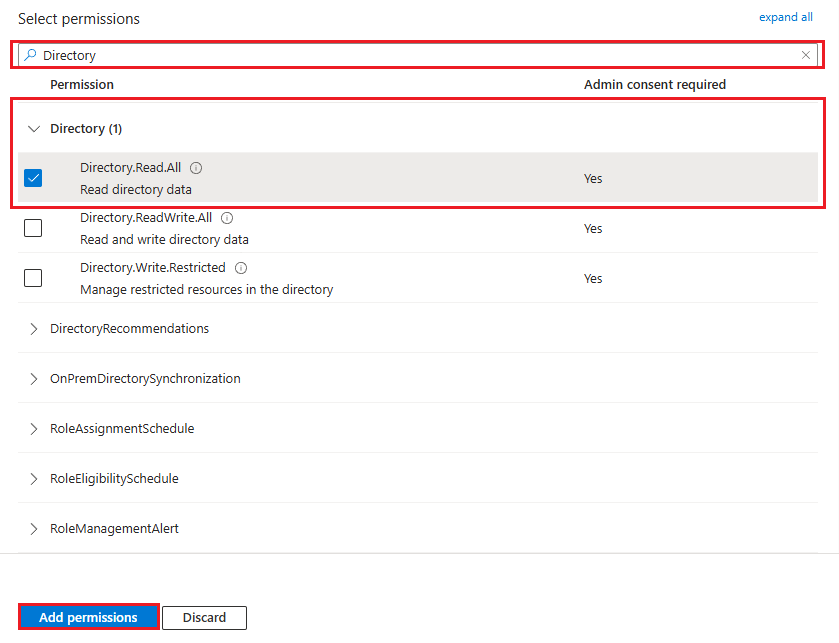
Task: Enable the Directory.Write.Restricted checkbox
Action: tap(33, 278)
